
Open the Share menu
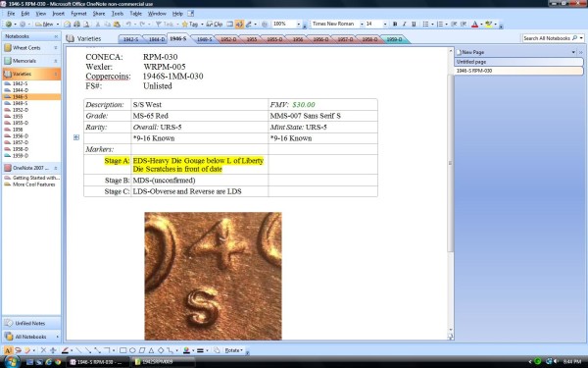point(99,14)
